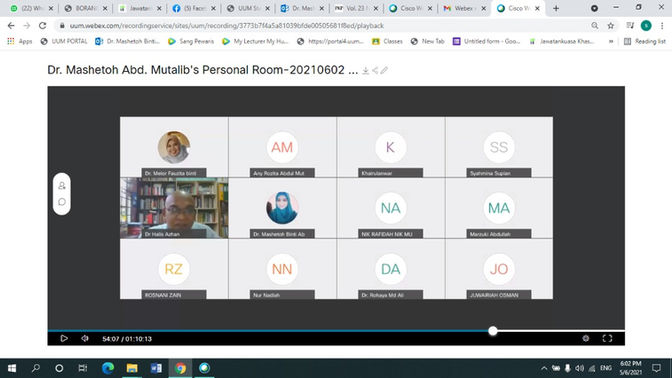Open the media control icon in Chrome toolbar
This screenshot has width=672, height=378.
pos(630,26)
